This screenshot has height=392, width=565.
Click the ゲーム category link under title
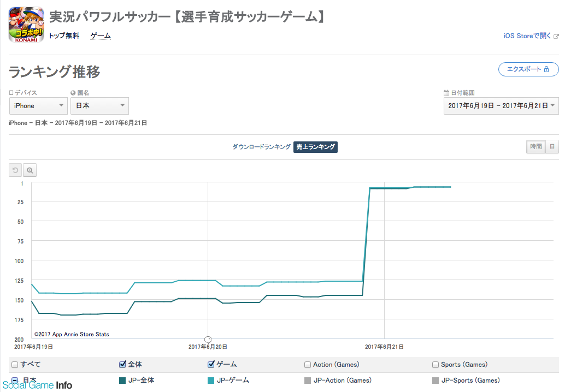101,35
